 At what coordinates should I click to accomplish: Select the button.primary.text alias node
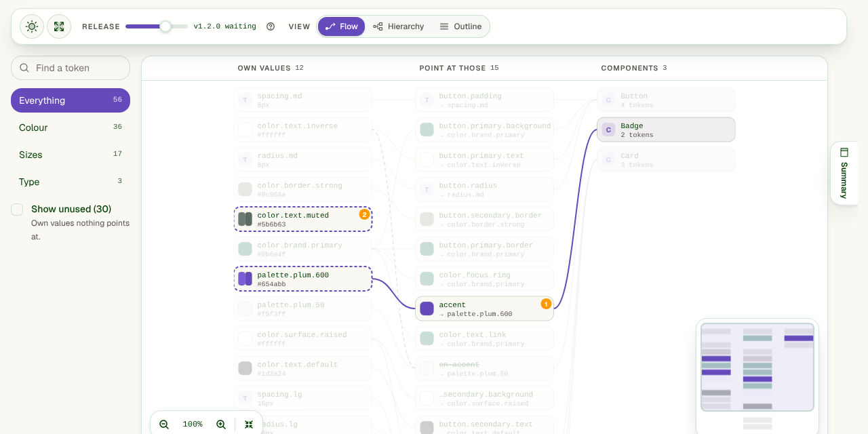(x=485, y=160)
